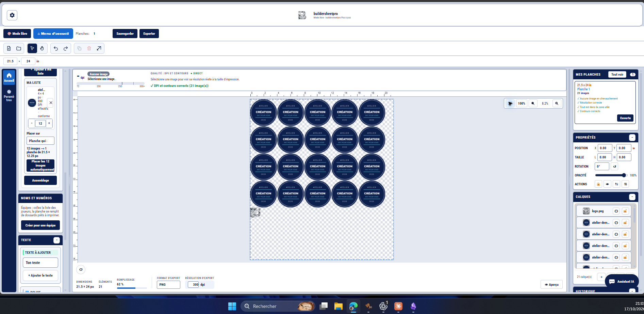The width and height of the screenshot is (644, 314).
Task: Go to Menu d'accueil
Action: coord(53,34)
